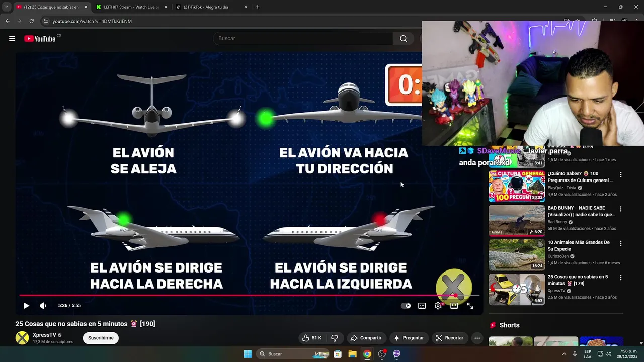Screen dimensions: 644x362
Task: Open the 25 Cosas [179] video title
Action: tap(578, 280)
